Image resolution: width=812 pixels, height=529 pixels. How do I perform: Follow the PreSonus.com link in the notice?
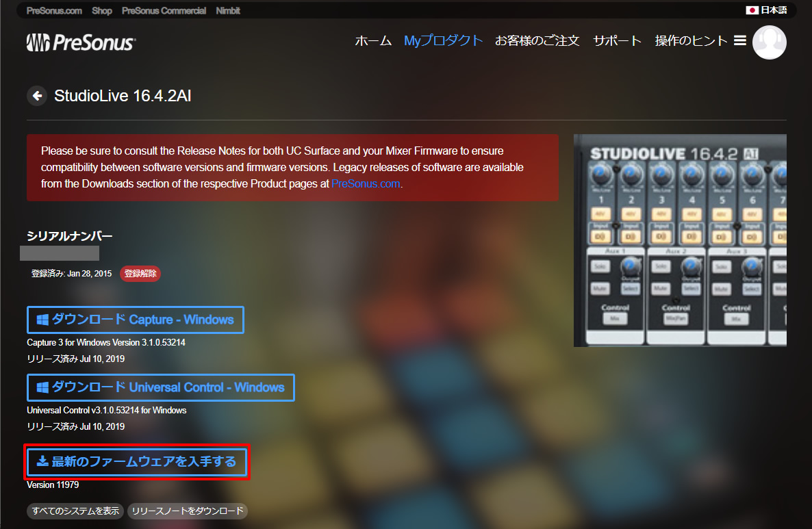click(366, 184)
